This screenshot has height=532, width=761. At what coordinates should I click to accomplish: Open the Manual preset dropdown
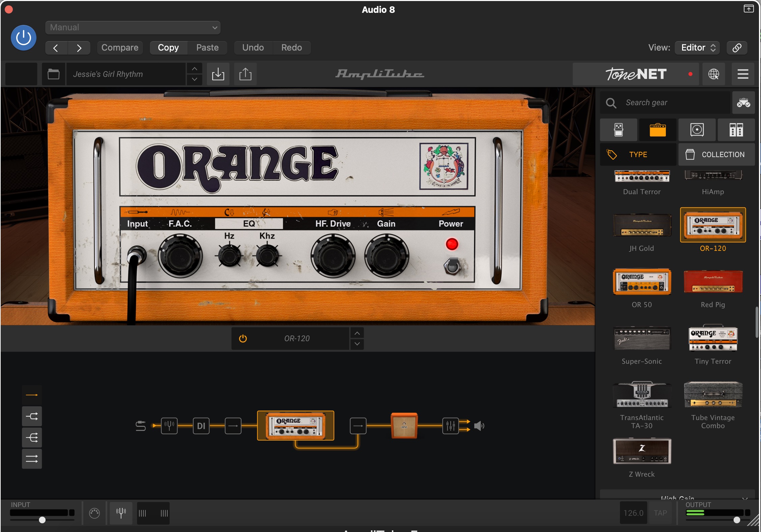133,27
